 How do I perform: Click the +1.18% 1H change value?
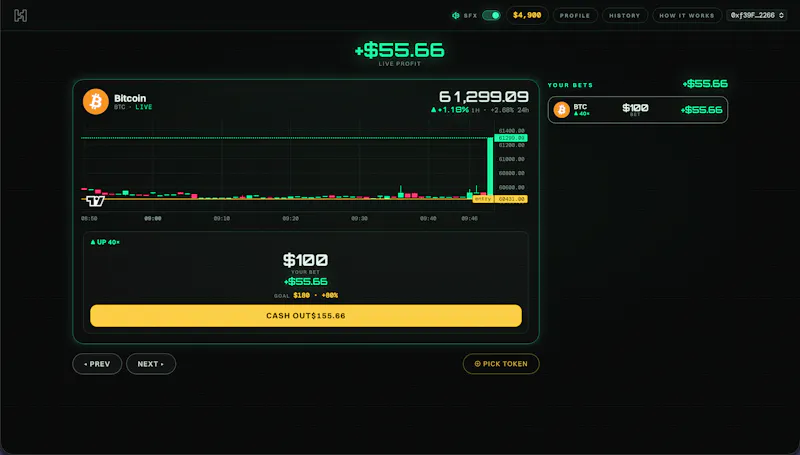[x=455, y=110]
